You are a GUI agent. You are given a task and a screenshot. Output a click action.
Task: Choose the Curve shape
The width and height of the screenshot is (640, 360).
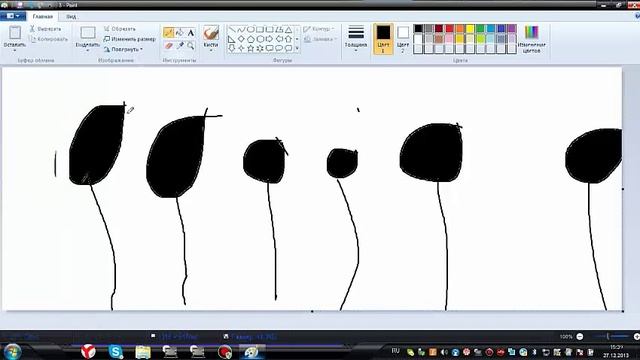241,29
